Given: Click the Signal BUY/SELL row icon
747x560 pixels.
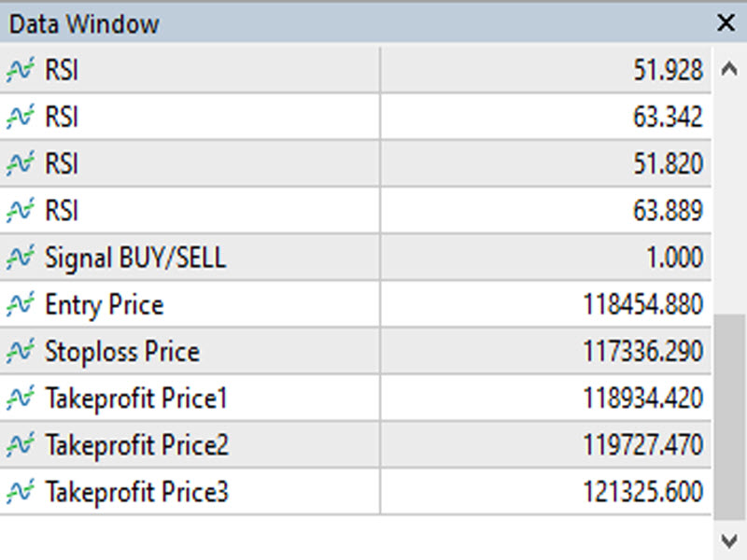Looking at the screenshot, I should coord(21,258).
